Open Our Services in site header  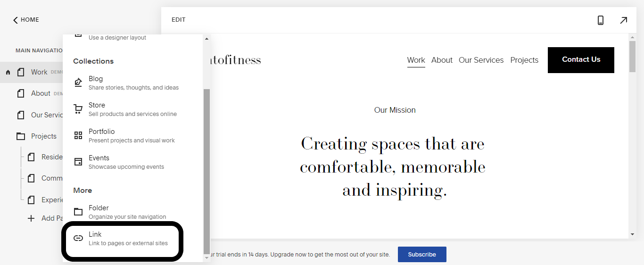pyautogui.click(x=481, y=60)
